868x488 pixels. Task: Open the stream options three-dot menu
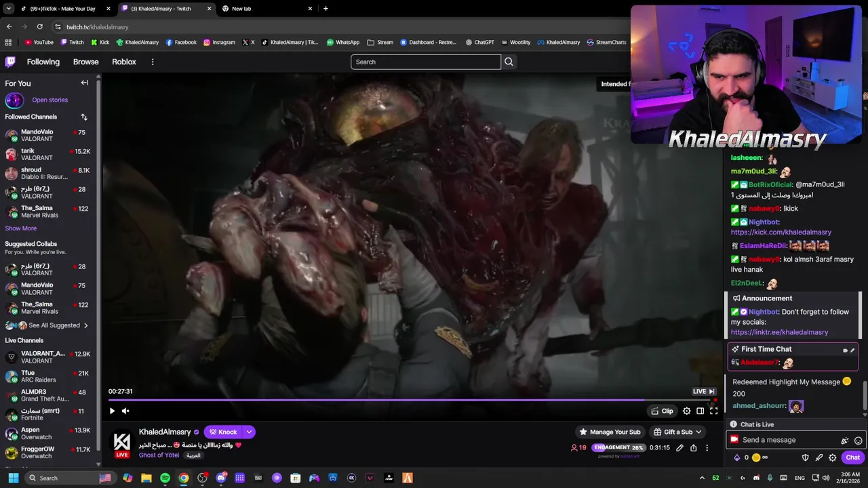(x=707, y=447)
